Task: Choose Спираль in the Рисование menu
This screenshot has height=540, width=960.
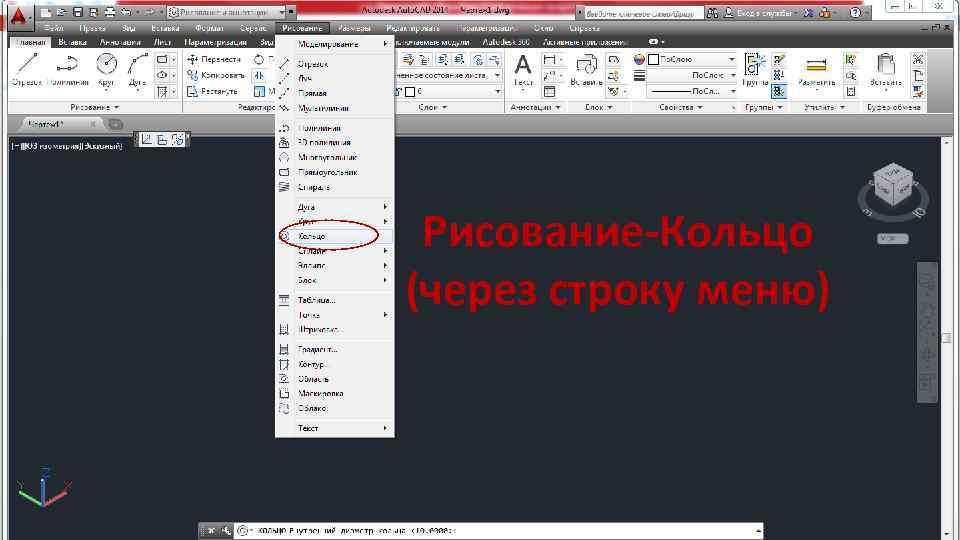Action: pos(334,187)
